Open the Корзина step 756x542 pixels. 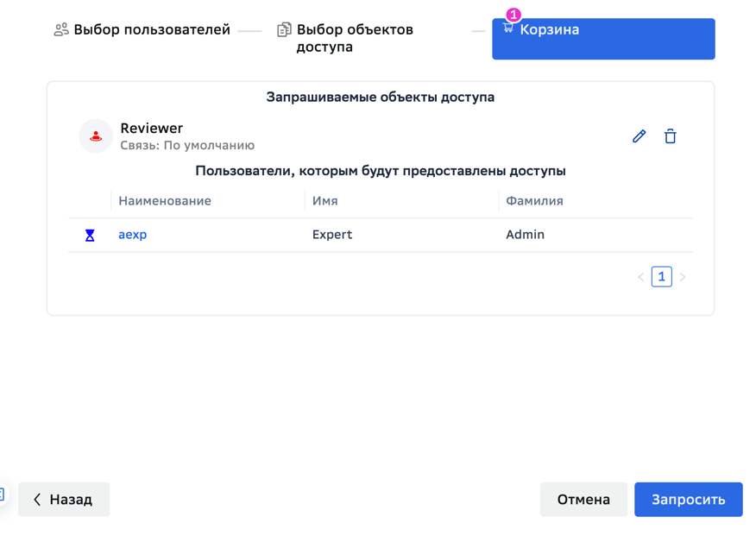(603, 39)
